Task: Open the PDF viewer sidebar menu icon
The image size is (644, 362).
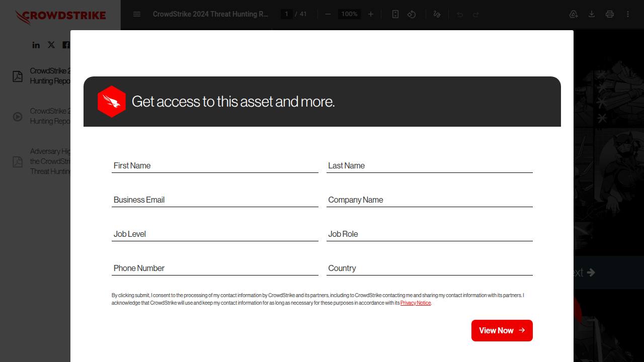Action: pos(137,14)
